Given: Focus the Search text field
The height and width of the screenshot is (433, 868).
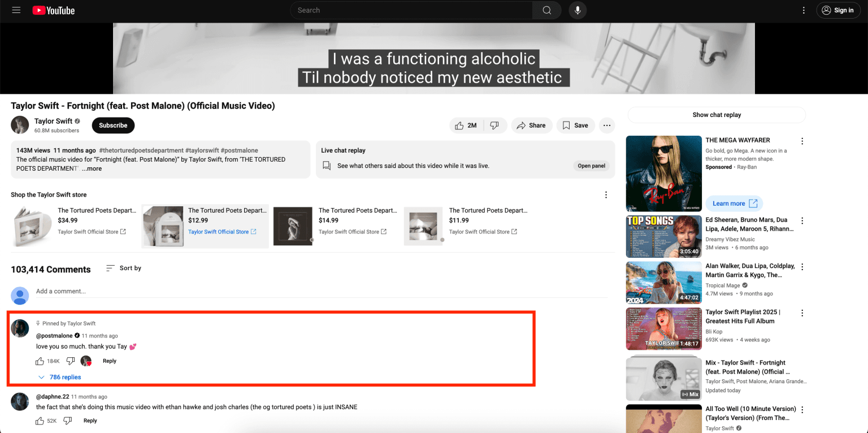Looking at the screenshot, I should (411, 10).
